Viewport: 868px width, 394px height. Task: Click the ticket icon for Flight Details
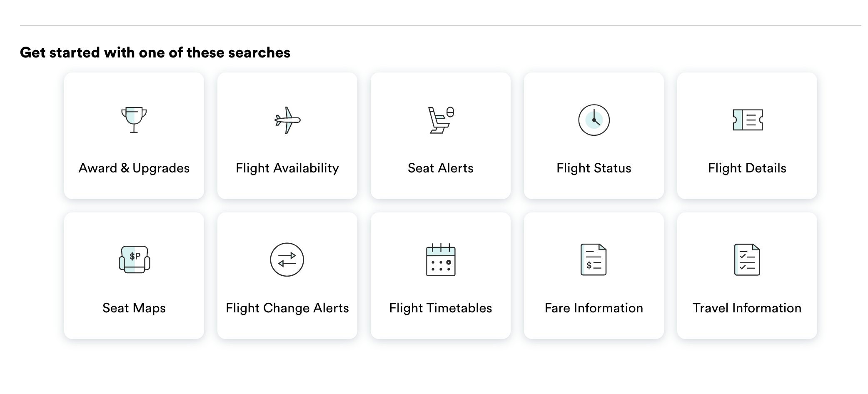click(x=747, y=120)
